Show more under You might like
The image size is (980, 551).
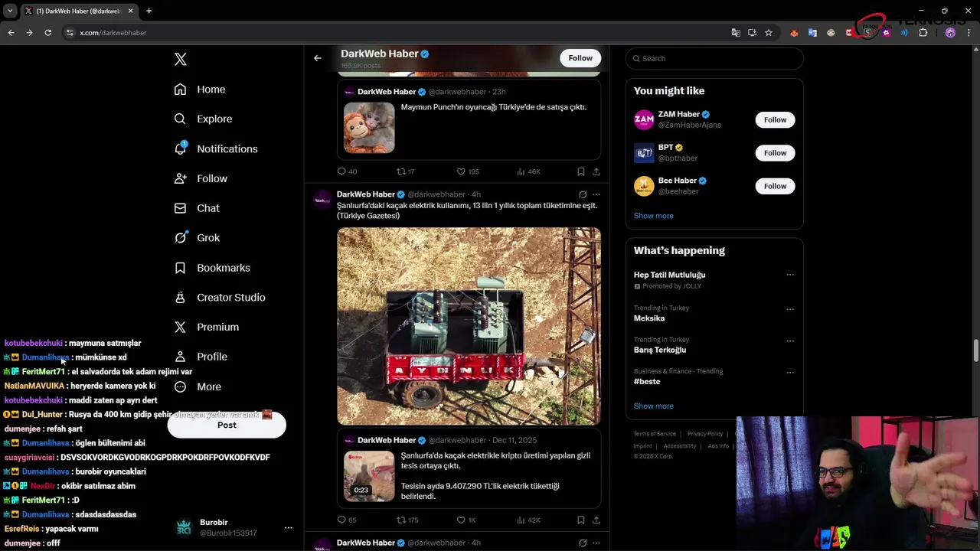654,216
